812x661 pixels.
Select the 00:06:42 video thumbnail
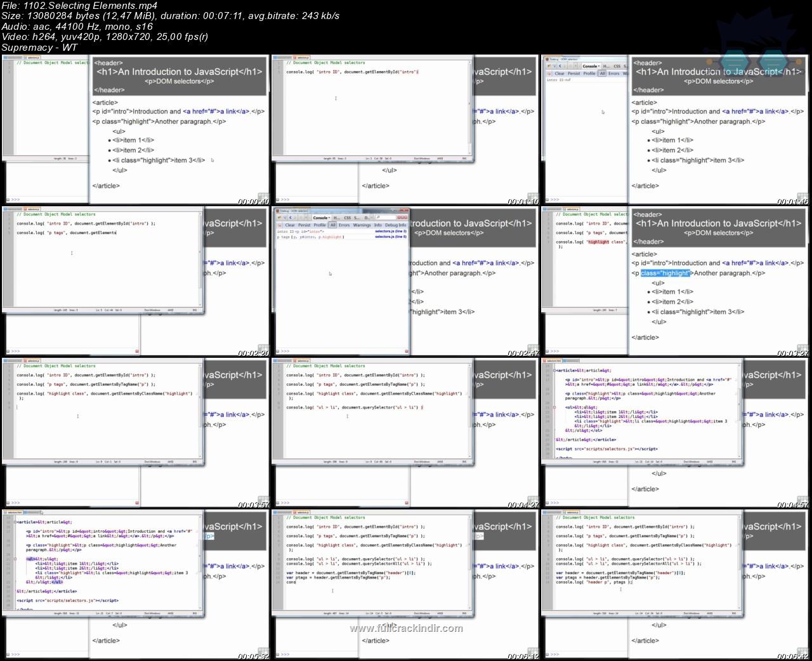675,584
